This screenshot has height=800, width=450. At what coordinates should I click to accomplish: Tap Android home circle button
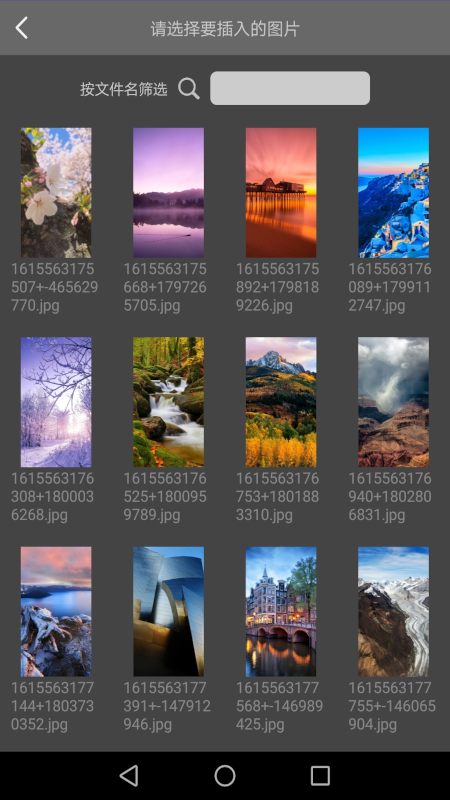(x=225, y=776)
